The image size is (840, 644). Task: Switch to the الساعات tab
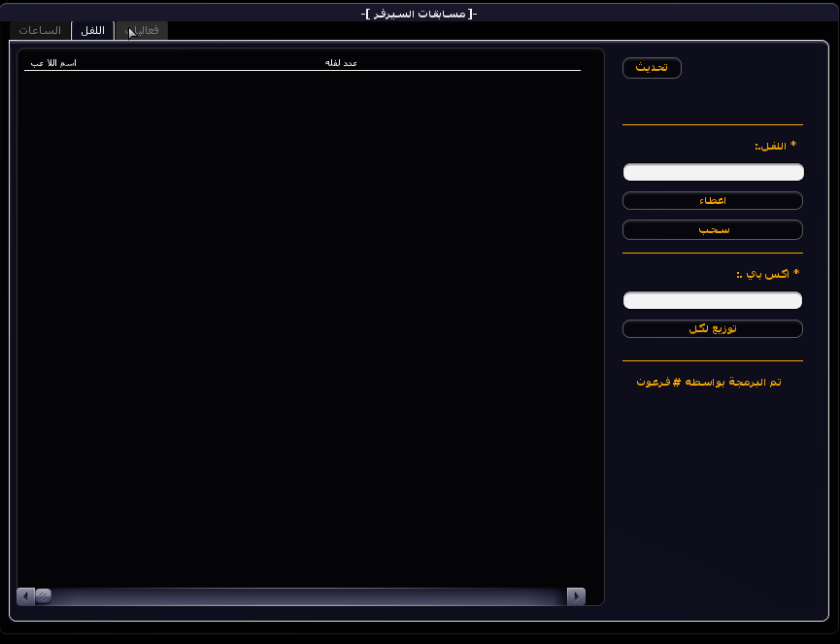(x=40, y=31)
